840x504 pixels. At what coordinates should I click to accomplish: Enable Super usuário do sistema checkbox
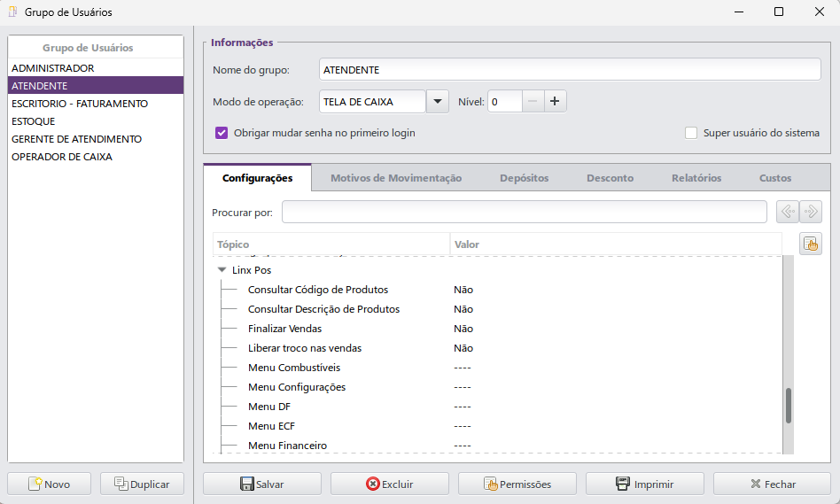pyautogui.click(x=691, y=133)
